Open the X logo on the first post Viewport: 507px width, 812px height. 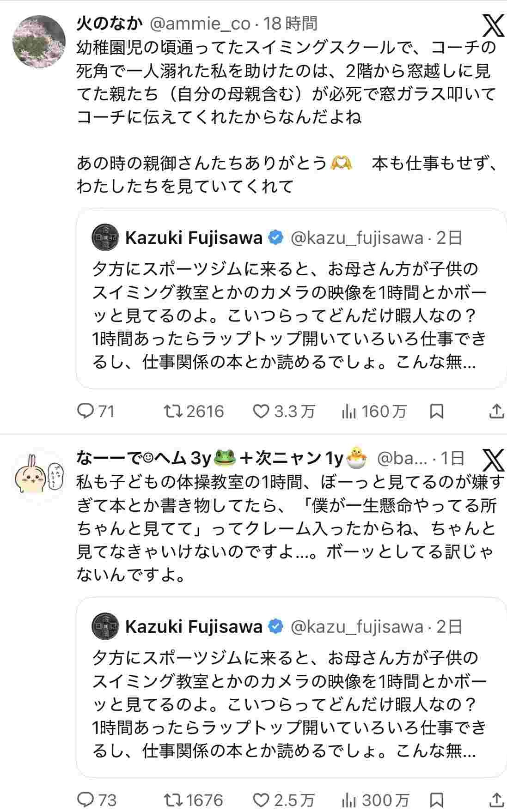tap(493, 25)
